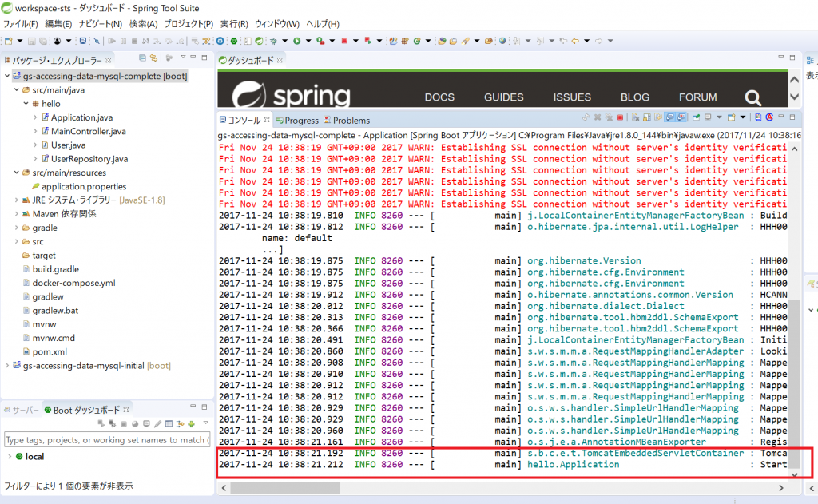Open the プロジェクト(P) menu
818x504 pixels.
click(x=189, y=24)
